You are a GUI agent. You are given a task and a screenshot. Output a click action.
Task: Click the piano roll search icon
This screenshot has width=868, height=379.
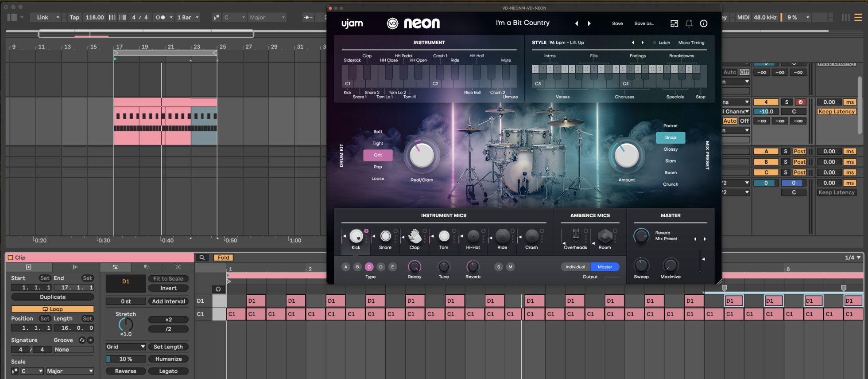click(202, 258)
